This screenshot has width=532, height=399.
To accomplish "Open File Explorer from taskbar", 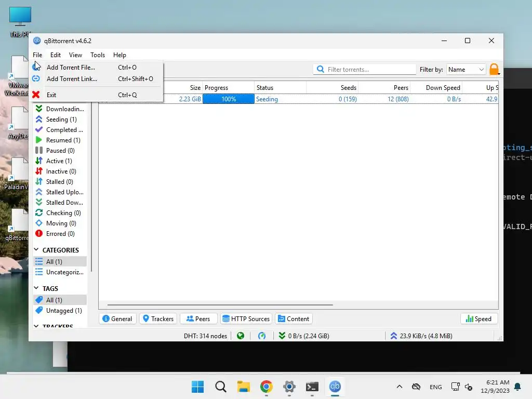I will pos(243,387).
